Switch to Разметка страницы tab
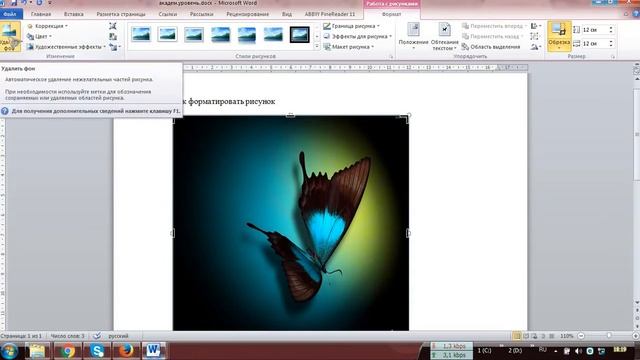The image size is (640, 360). pos(121,14)
